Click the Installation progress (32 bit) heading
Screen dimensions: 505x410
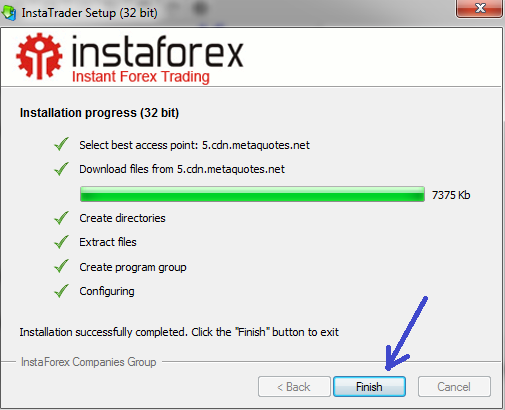99,113
